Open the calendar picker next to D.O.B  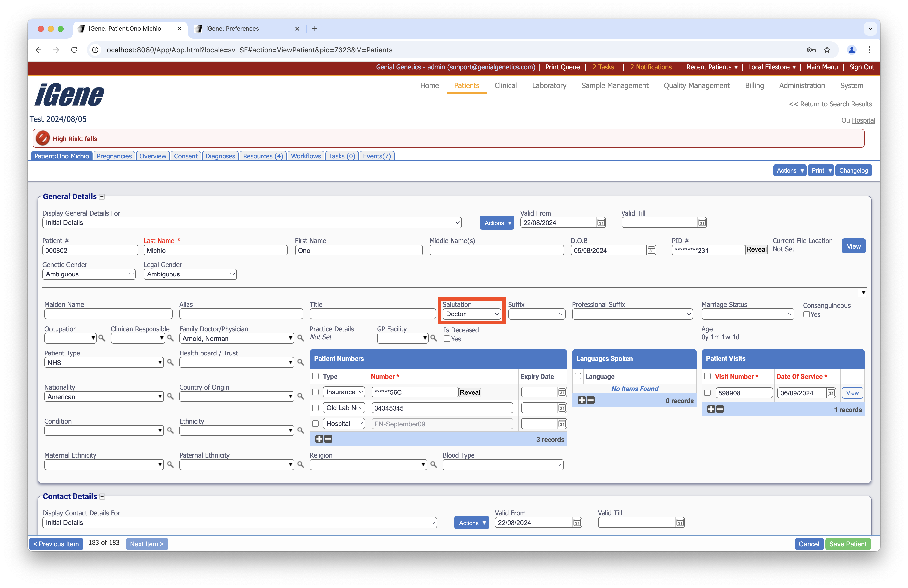click(x=651, y=250)
